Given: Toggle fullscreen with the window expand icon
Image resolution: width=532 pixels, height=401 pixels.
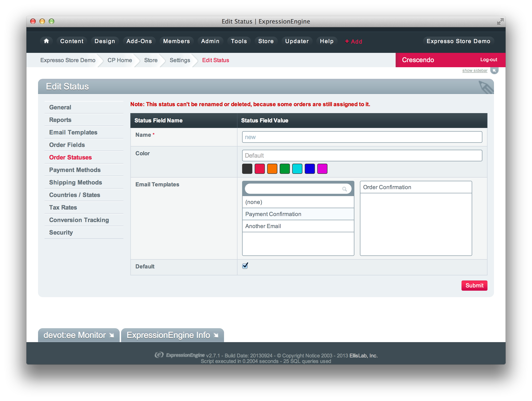Looking at the screenshot, I should click(500, 21).
